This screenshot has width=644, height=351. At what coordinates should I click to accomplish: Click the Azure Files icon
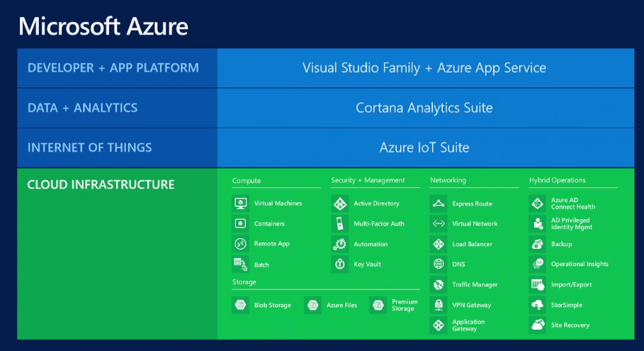coord(312,305)
